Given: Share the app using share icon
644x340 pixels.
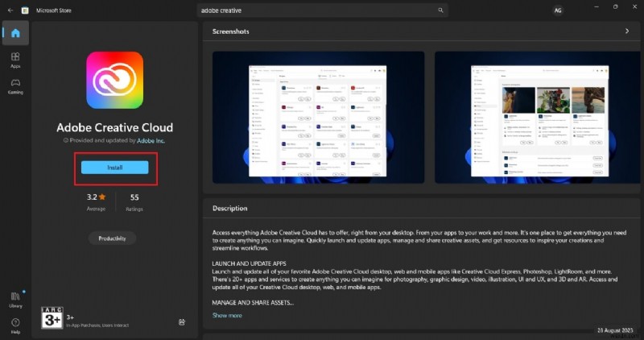Looking at the screenshot, I should click(x=182, y=322).
